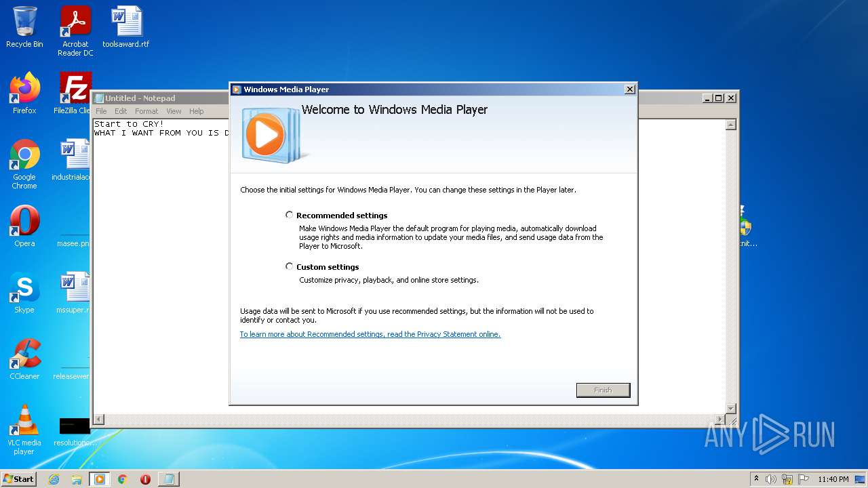868x488 pixels.
Task: Open Notepad Help menu
Action: [x=197, y=111]
